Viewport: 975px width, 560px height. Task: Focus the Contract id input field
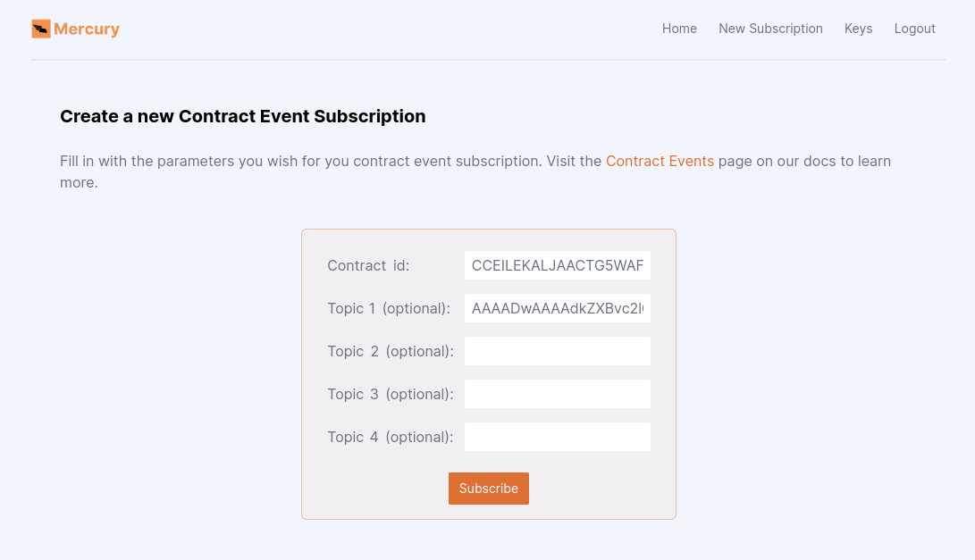pyautogui.click(x=557, y=265)
